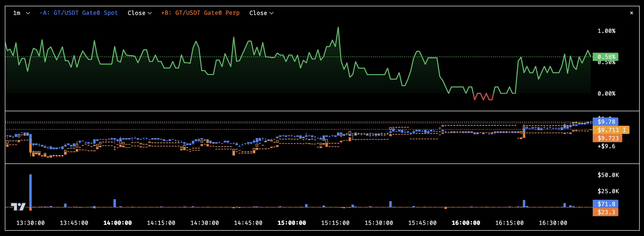Open the Close dropdown for series B
Viewport: 644px width, 236px height.
[261, 13]
